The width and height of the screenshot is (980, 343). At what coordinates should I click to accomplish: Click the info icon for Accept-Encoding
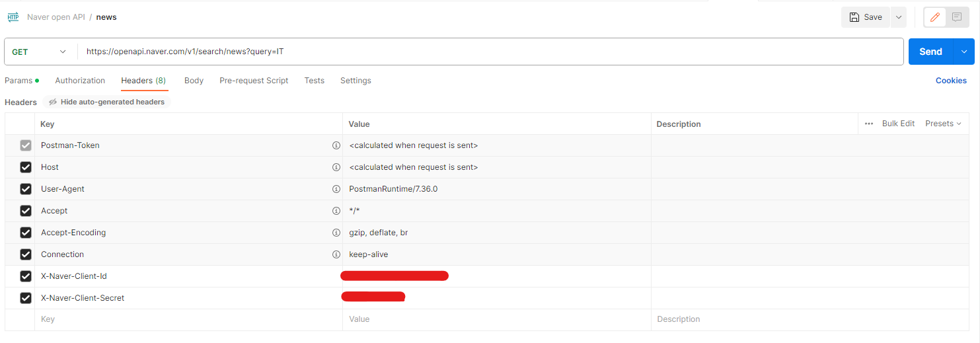(x=336, y=233)
